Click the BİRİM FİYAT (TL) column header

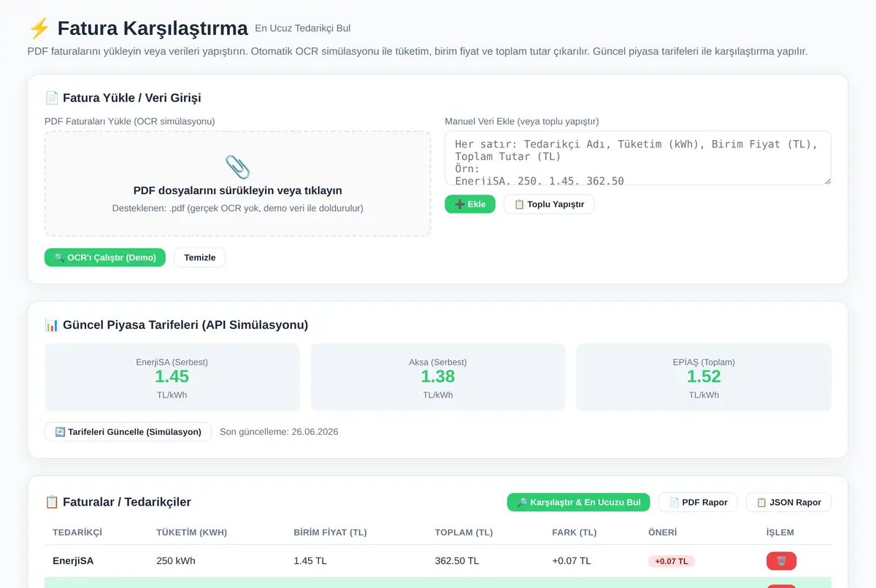tap(330, 533)
